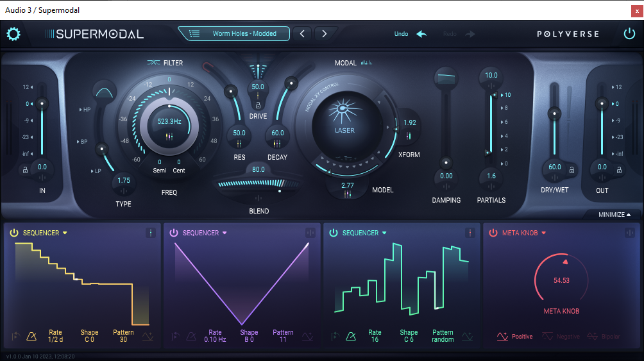Open the settings gear

(x=13, y=34)
